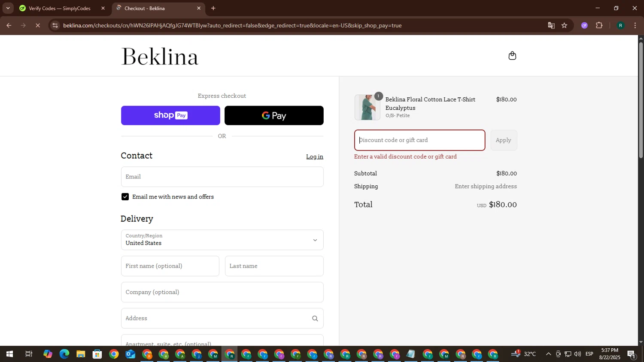Viewport: 644px width, 362px height.
Task: Click the Apply discount button
Action: [x=504, y=140]
